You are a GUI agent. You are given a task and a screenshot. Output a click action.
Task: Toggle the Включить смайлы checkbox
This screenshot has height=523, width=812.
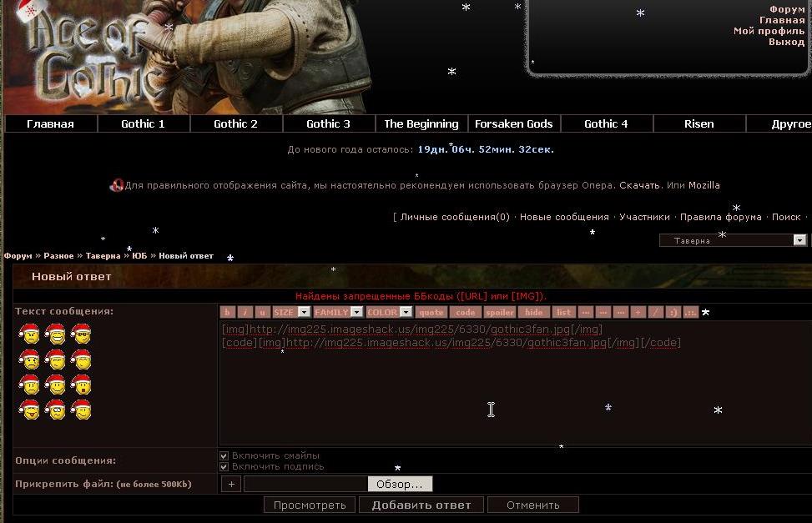click(224, 455)
